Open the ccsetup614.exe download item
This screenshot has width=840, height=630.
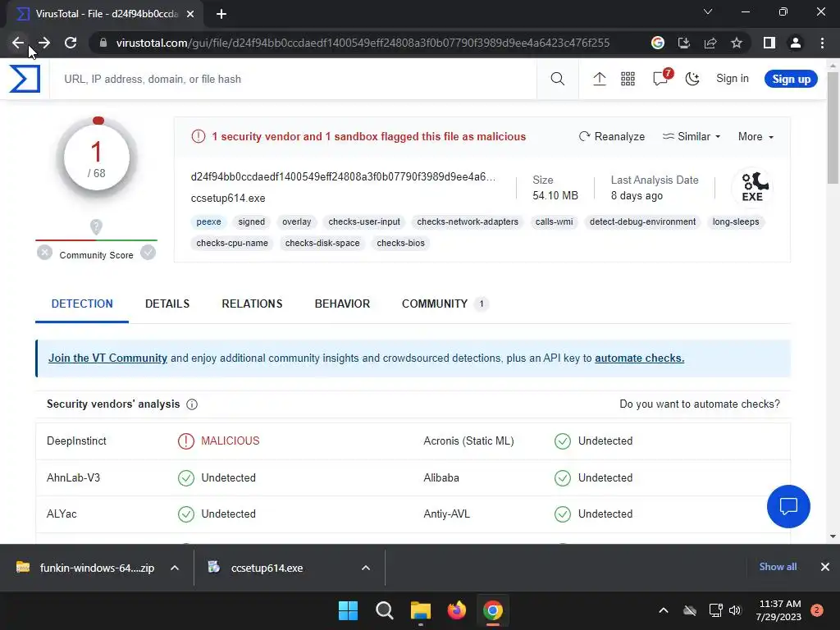click(x=256, y=568)
